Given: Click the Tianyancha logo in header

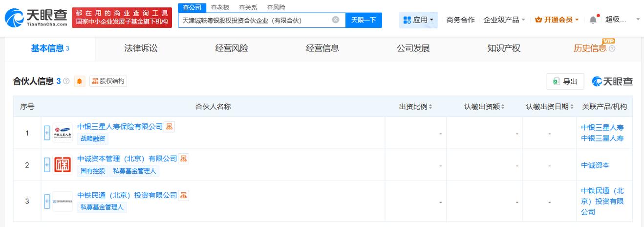Looking at the screenshot, I should 36,18.
